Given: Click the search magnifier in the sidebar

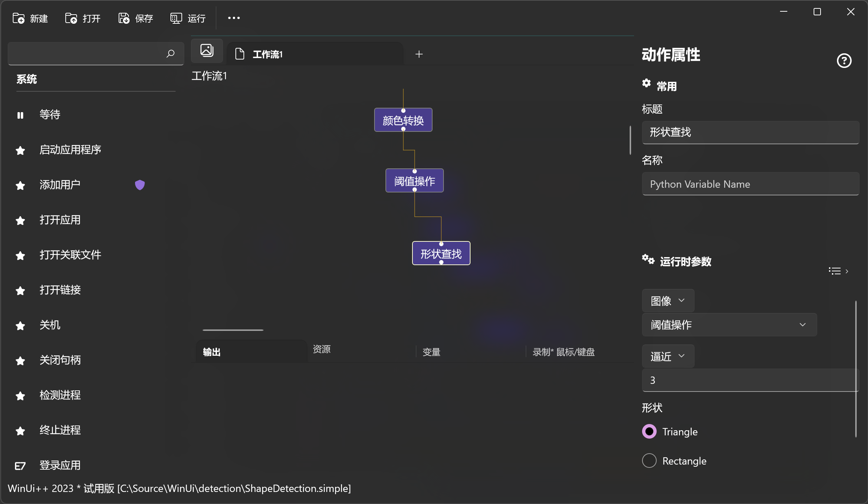Looking at the screenshot, I should coord(170,54).
